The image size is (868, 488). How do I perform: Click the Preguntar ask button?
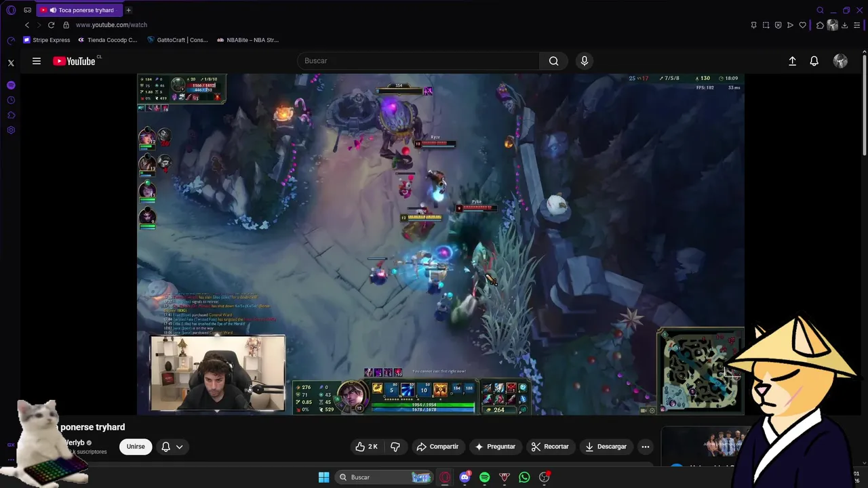[x=495, y=447]
